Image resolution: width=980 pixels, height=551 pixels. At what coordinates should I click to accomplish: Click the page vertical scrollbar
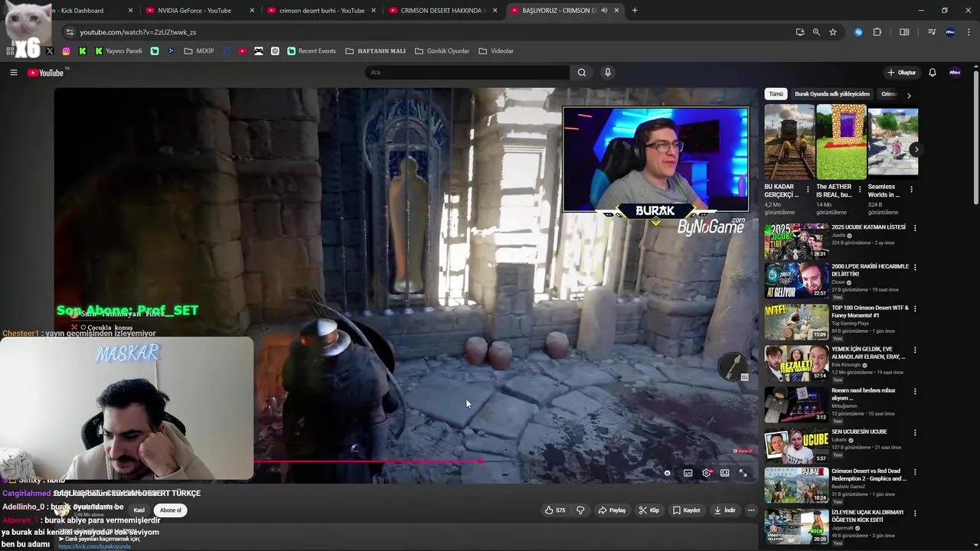pyautogui.click(x=975, y=138)
